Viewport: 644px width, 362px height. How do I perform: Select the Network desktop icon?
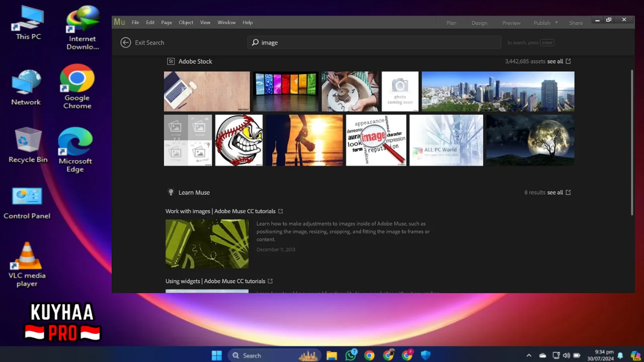[26, 87]
